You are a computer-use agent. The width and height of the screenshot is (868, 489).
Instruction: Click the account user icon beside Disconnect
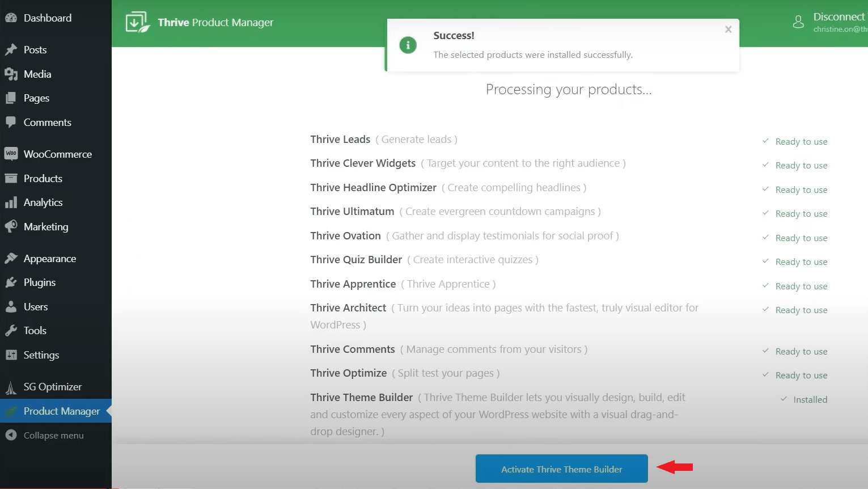[x=798, y=22]
